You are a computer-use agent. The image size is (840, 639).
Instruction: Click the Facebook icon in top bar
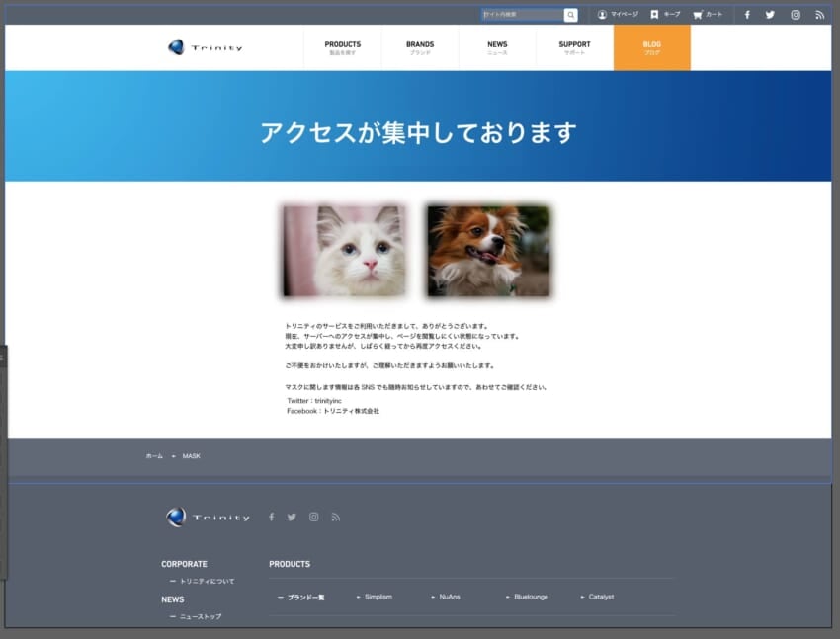point(747,15)
